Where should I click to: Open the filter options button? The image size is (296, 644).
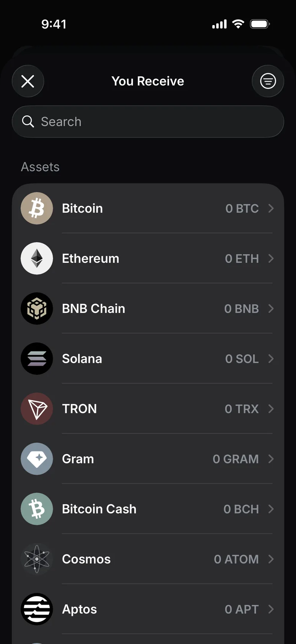point(268,81)
